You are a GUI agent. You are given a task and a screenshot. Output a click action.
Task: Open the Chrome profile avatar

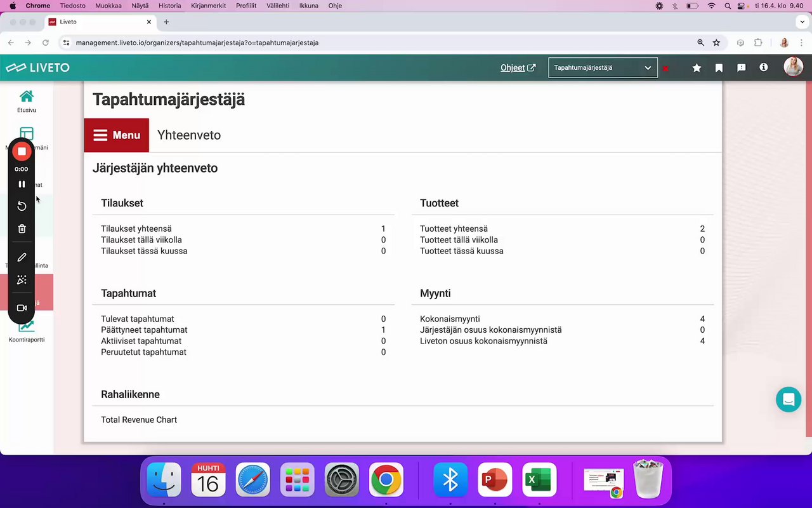(784, 43)
